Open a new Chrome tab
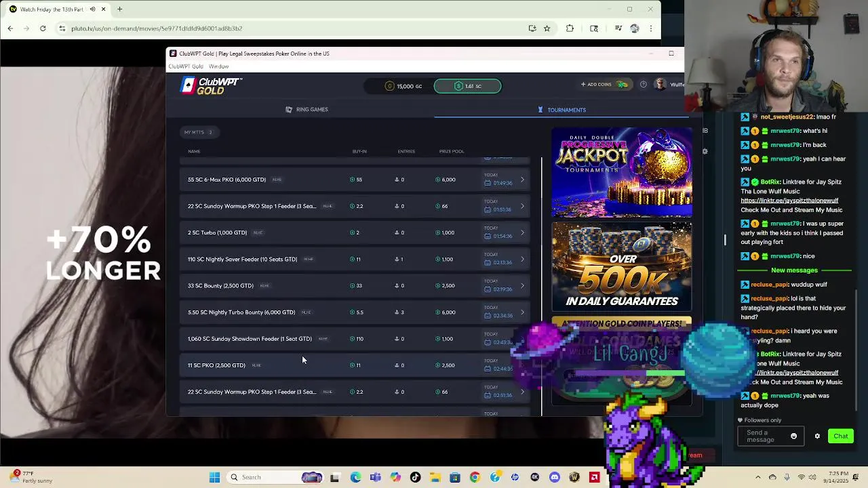868x488 pixels. pyautogui.click(x=119, y=9)
